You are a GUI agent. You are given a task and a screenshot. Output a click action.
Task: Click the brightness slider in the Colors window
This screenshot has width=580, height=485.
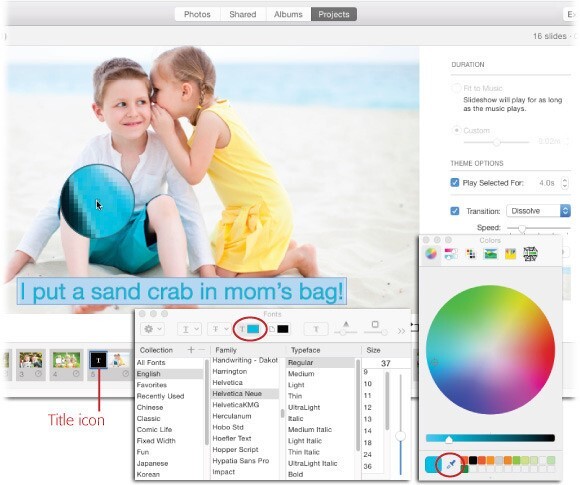tap(490, 438)
